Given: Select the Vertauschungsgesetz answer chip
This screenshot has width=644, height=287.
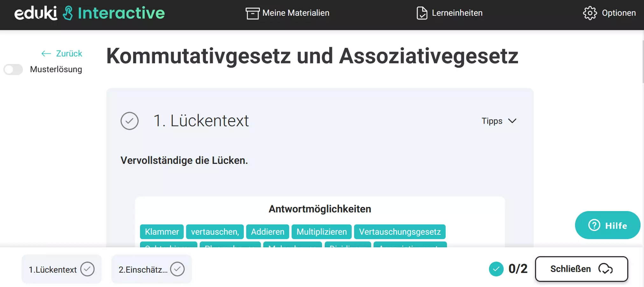Looking at the screenshot, I should pos(400,232).
